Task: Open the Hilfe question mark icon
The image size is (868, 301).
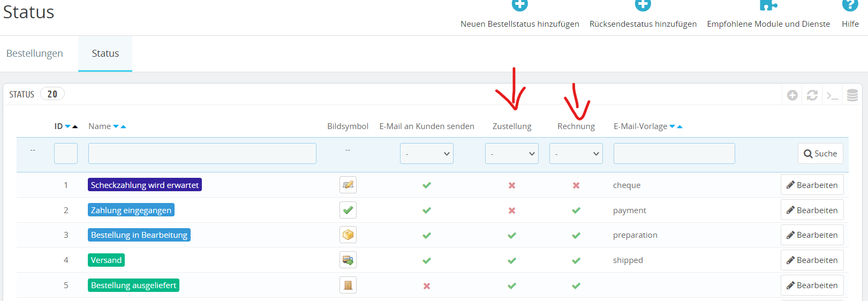Action: pos(850,5)
